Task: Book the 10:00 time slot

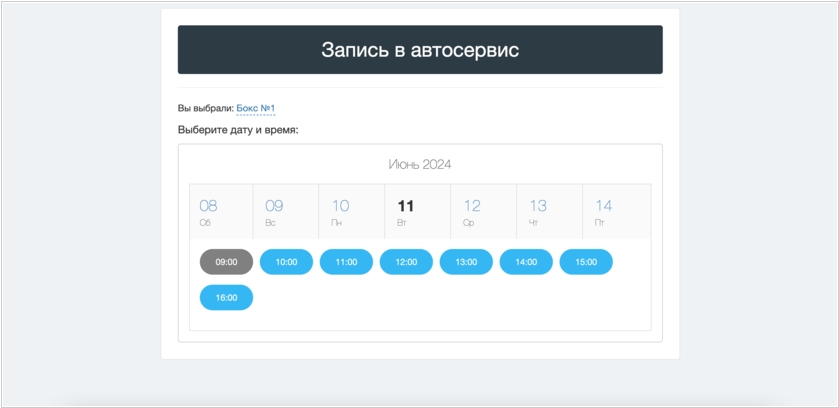Action: [x=286, y=262]
